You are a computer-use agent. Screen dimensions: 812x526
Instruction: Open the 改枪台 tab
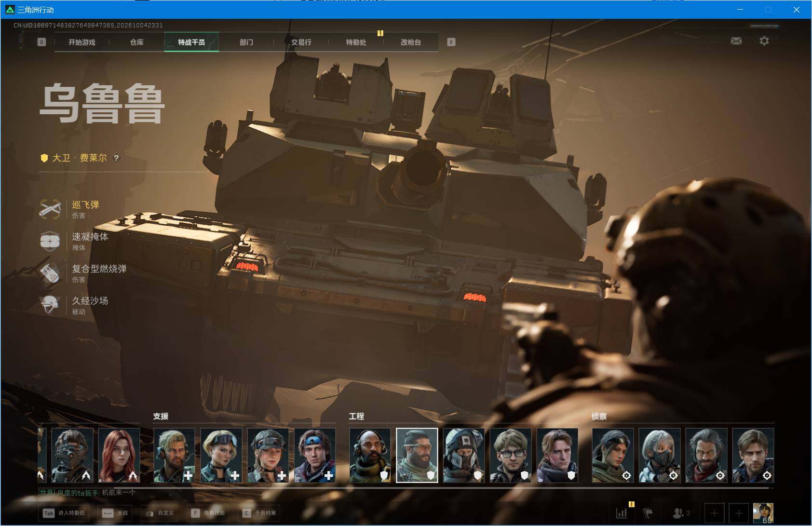coord(411,42)
